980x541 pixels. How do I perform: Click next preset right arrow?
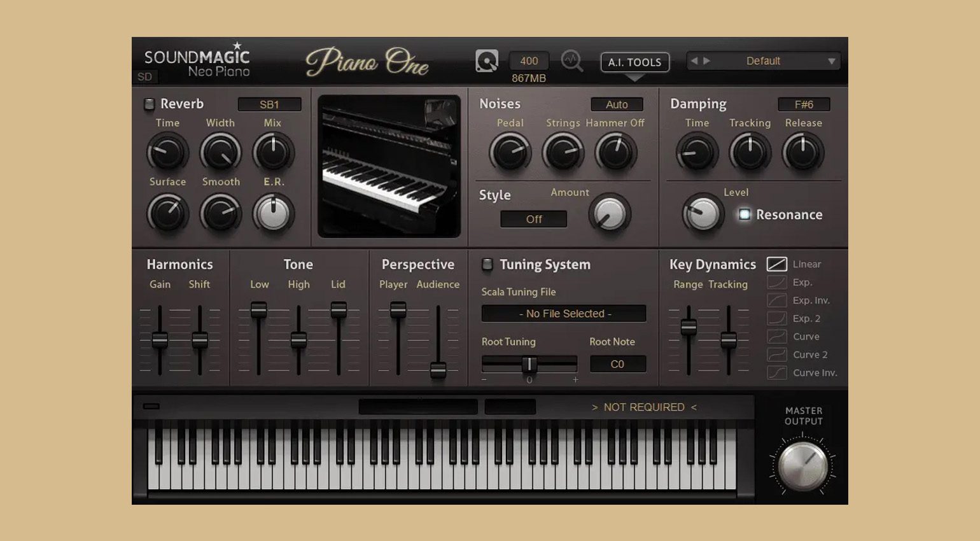pos(707,61)
